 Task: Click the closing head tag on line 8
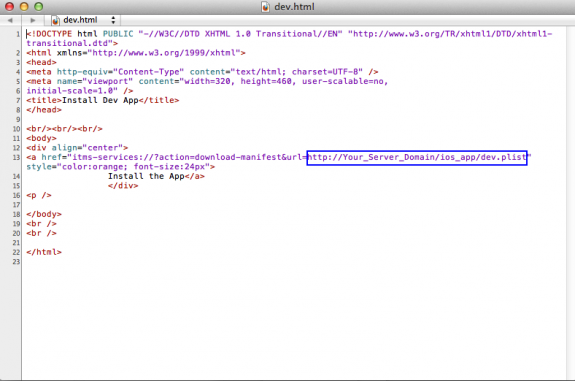click(x=44, y=110)
